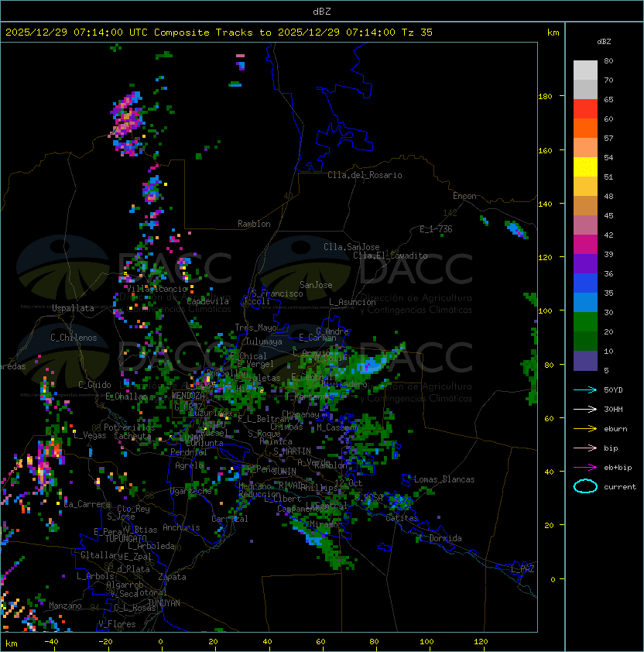Click the S_MARTIN place label
The width and height of the screenshot is (644, 652).
[x=292, y=451]
